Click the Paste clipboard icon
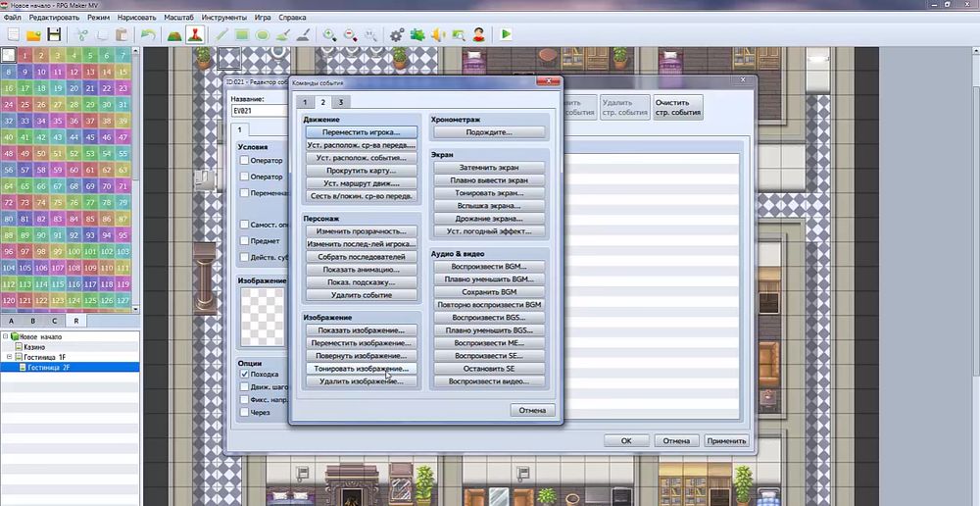 click(x=122, y=35)
